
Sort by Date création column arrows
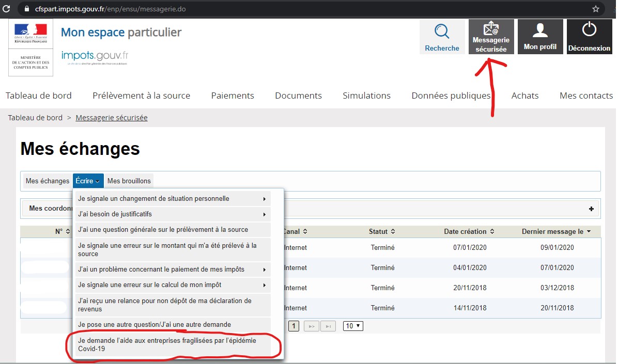[x=492, y=231]
